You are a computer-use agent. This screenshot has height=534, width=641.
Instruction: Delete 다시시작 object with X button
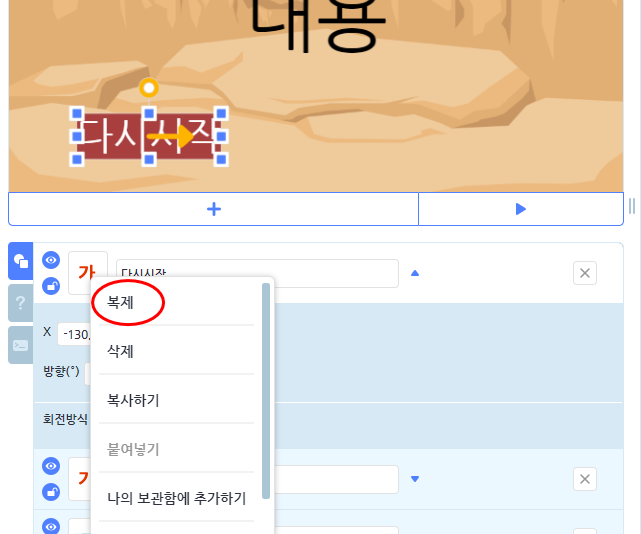click(585, 273)
